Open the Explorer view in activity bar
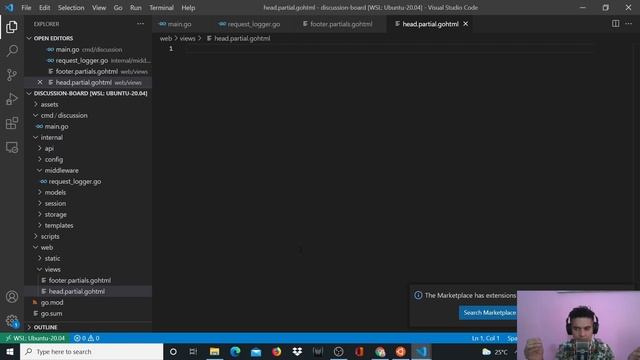 pyautogui.click(x=11, y=27)
